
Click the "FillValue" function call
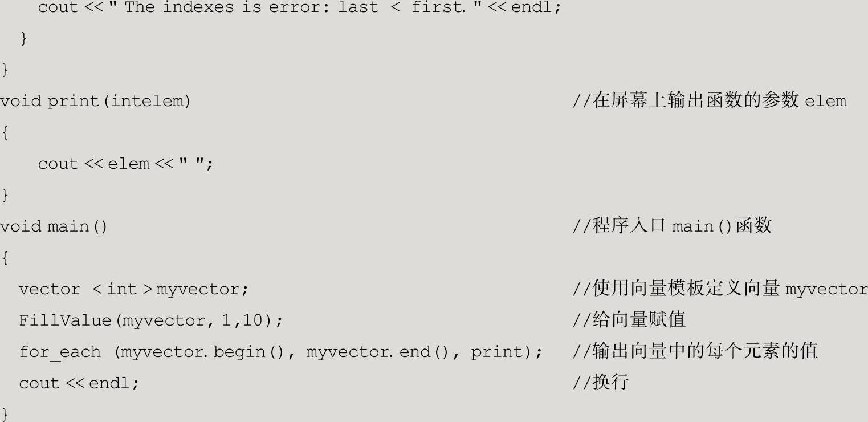point(65,320)
